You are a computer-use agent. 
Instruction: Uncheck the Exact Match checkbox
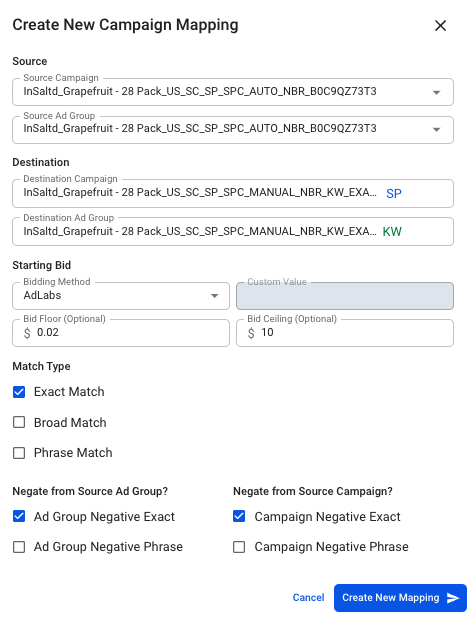coord(19,392)
